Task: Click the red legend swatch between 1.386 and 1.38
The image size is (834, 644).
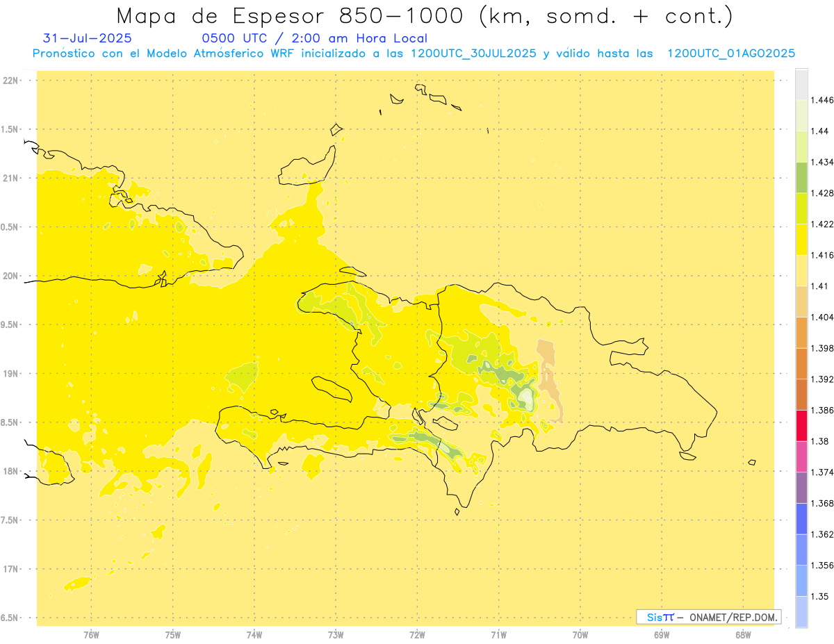Action: pos(801,425)
